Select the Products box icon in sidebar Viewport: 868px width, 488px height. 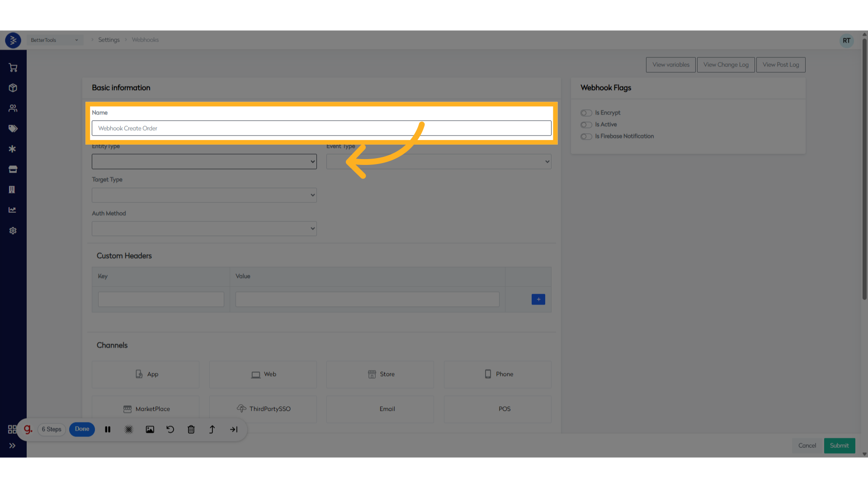[x=13, y=88]
